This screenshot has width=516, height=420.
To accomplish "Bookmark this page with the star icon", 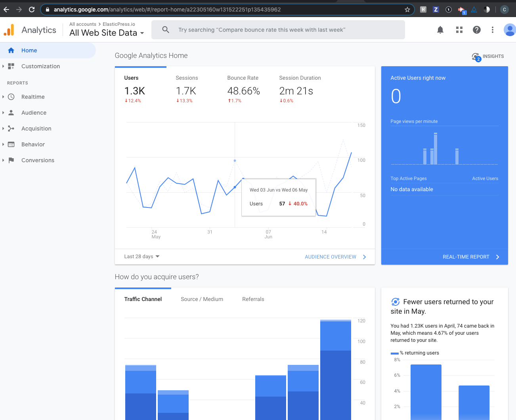I will pyautogui.click(x=407, y=10).
